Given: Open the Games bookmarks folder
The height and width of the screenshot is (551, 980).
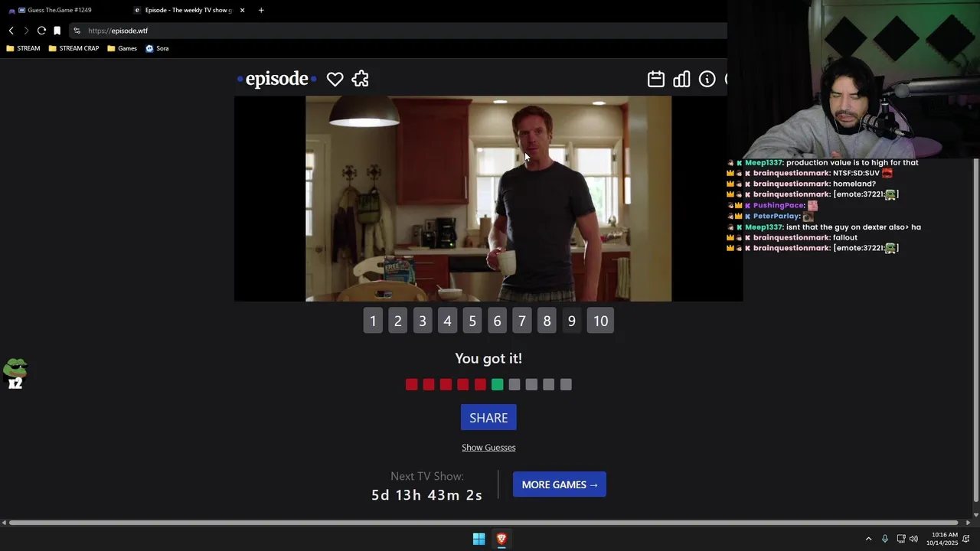Looking at the screenshot, I should pyautogui.click(x=122, y=48).
